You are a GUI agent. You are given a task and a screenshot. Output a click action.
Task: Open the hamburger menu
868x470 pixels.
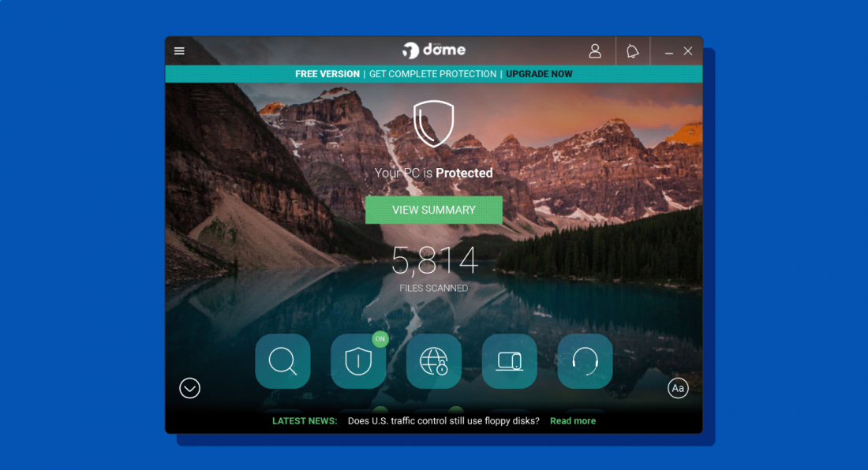pyautogui.click(x=179, y=50)
